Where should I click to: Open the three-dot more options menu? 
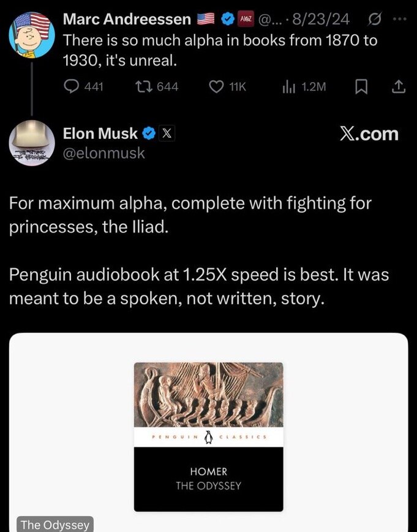399,20
